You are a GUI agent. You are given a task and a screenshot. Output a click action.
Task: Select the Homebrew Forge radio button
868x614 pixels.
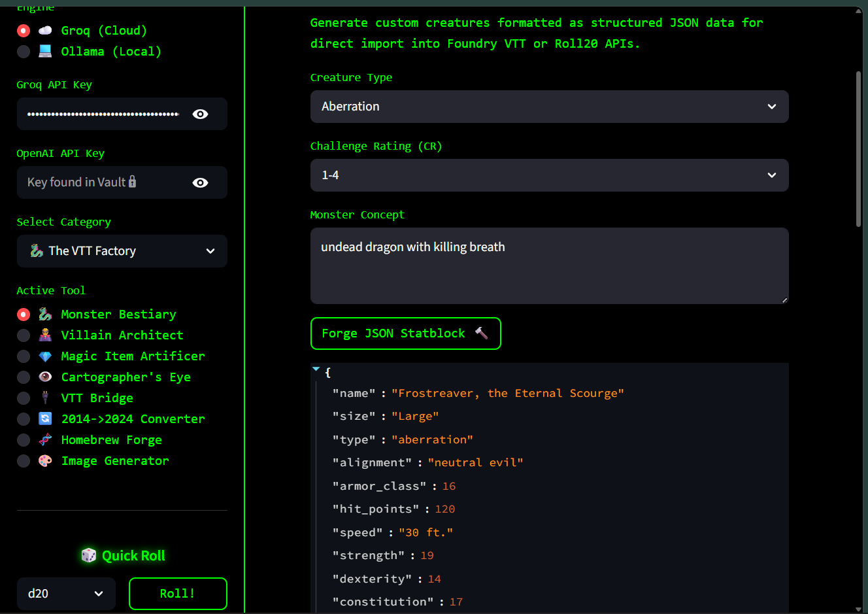pyautogui.click(x=24, y=440)
